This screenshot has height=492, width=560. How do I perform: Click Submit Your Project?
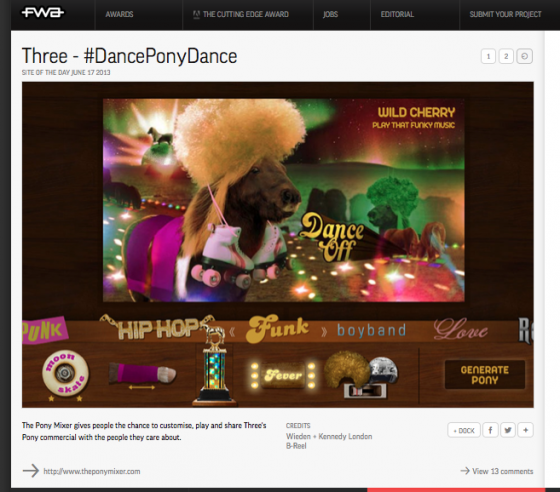[x=505, y=14]
